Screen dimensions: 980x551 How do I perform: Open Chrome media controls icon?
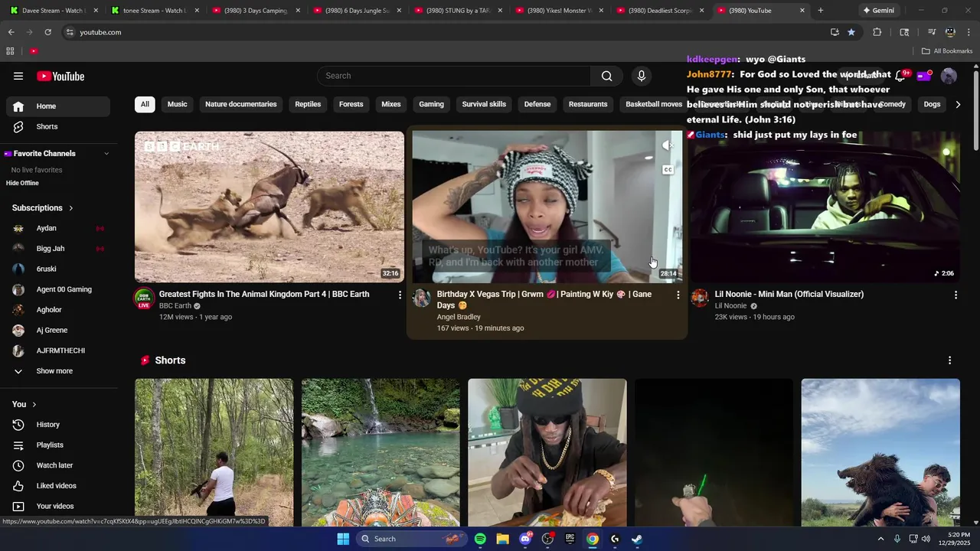point(932,32)
